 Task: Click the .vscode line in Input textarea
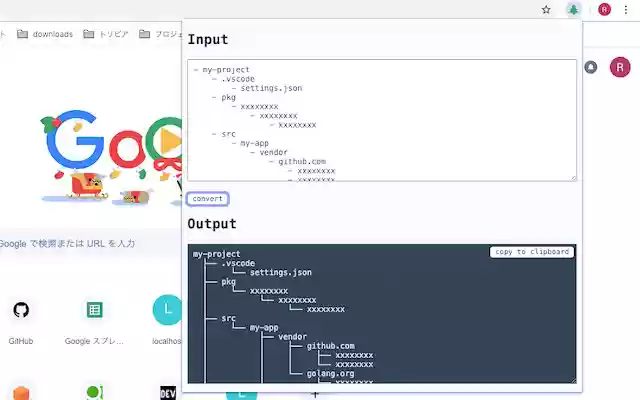[238, 79]
